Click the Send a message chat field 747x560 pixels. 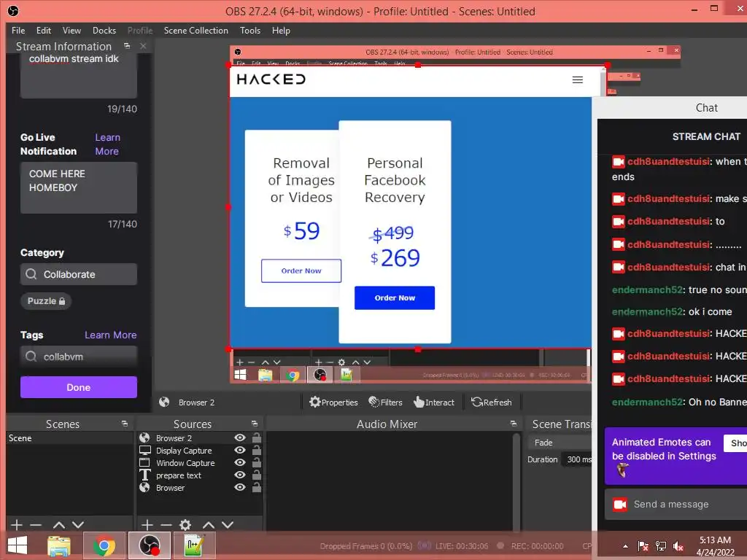pos(676,505)
